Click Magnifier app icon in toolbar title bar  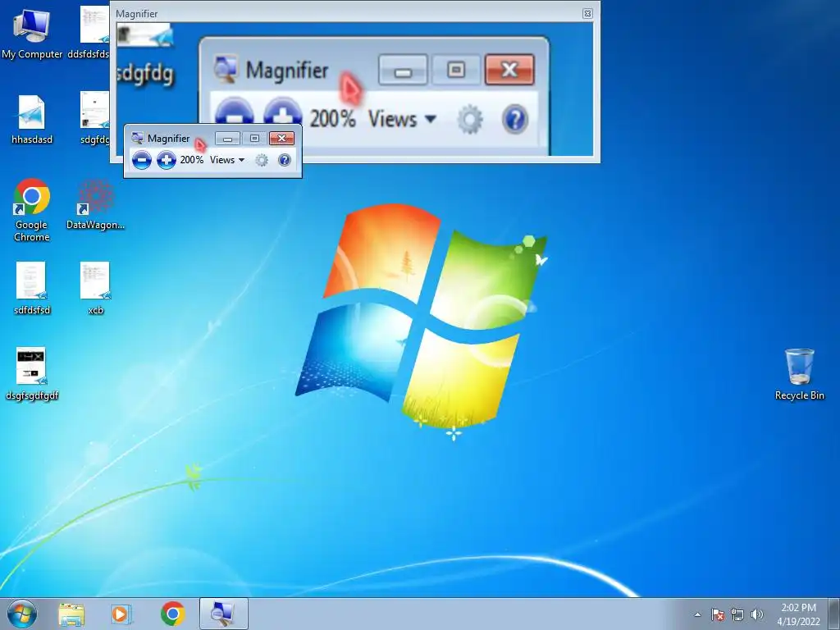(137, 138)
